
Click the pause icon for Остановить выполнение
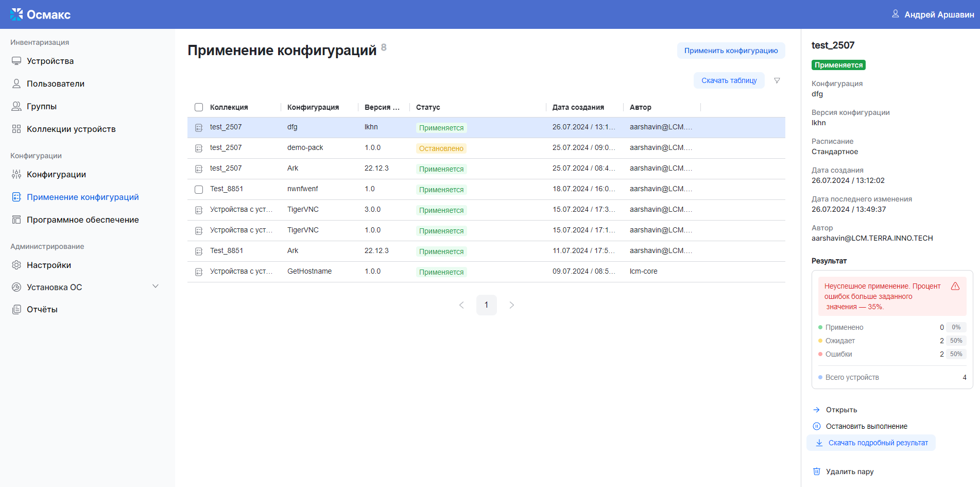point(816,426)
